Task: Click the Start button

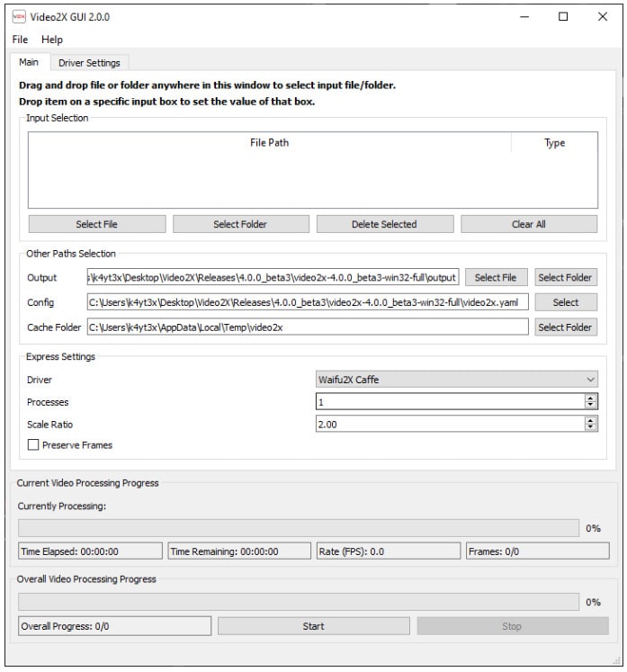Action: [314, 626]
